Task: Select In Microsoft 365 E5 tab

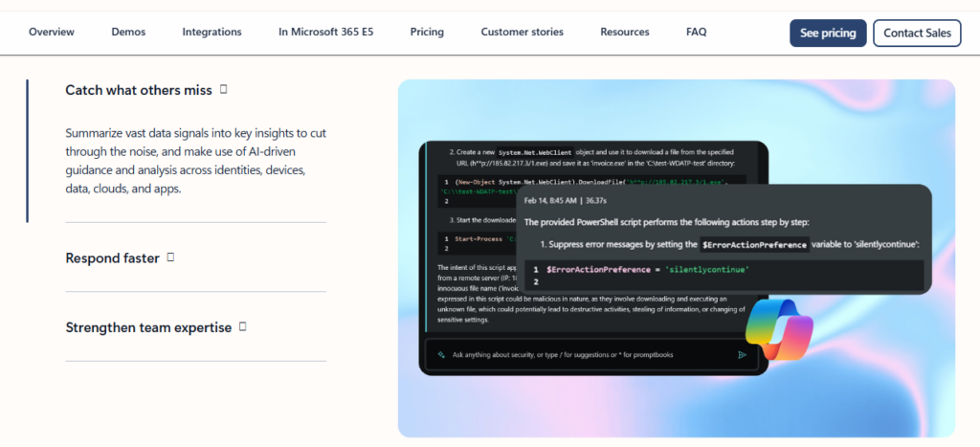Action: (x=325, y=32)
